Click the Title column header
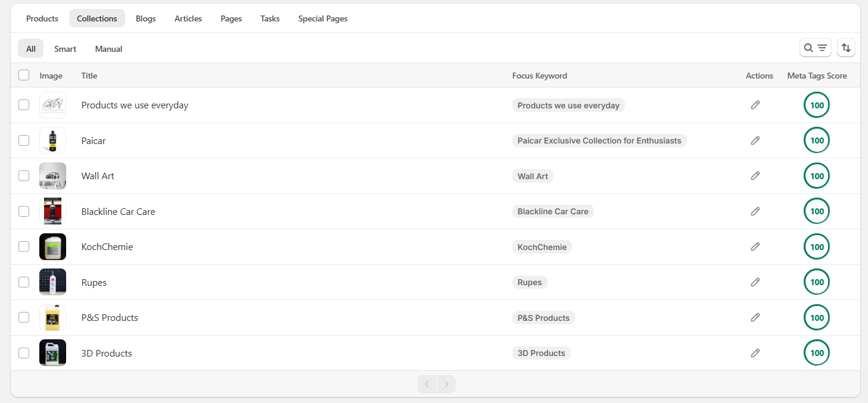 pyautogui.click(x=89, y=76)
